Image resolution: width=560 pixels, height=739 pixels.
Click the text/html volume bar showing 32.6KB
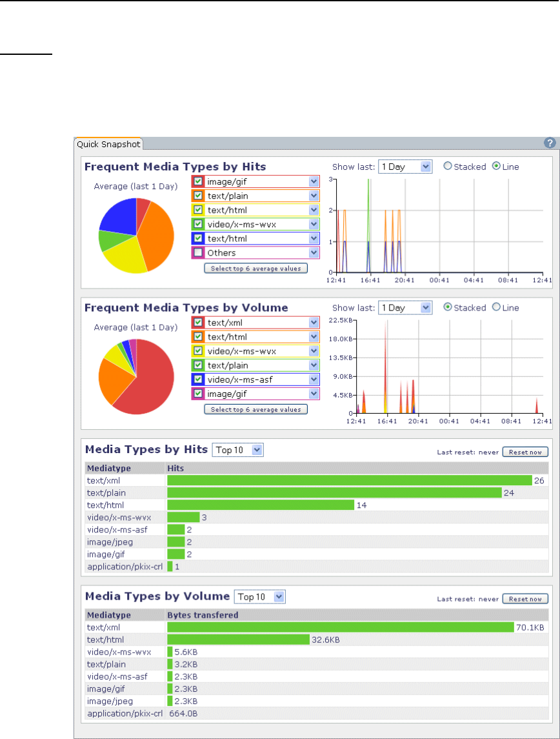(x=238, y=640)
